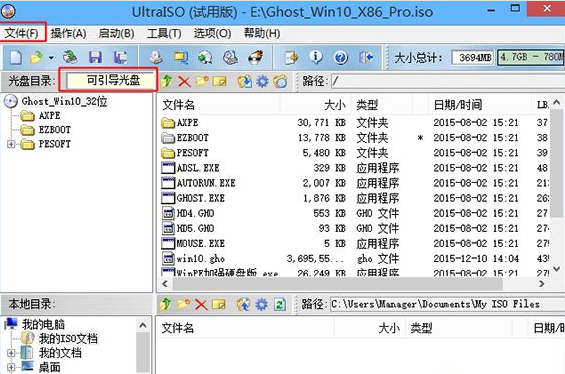
Task: Open the 操作(A) menu
Action: [x=68, y=34]
